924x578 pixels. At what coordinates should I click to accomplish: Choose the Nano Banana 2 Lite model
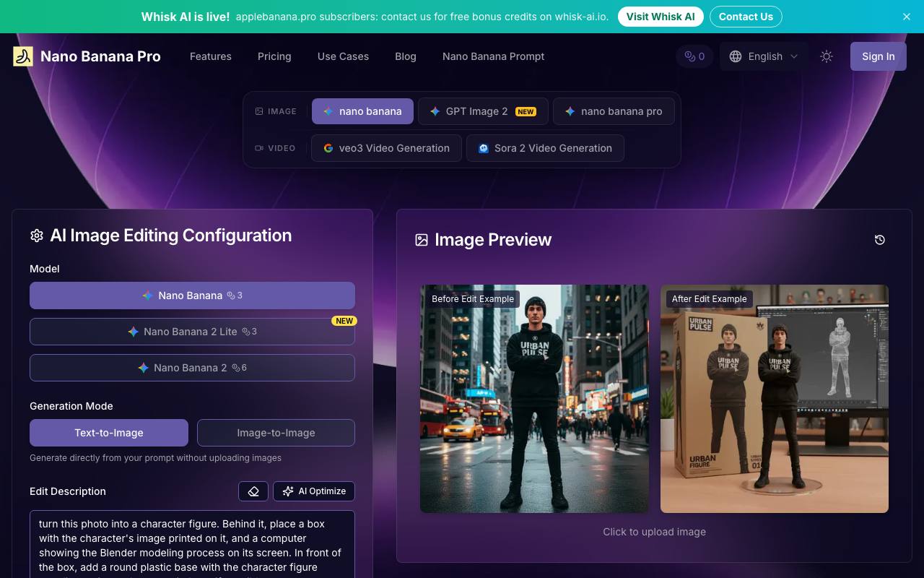coord(192,332)
